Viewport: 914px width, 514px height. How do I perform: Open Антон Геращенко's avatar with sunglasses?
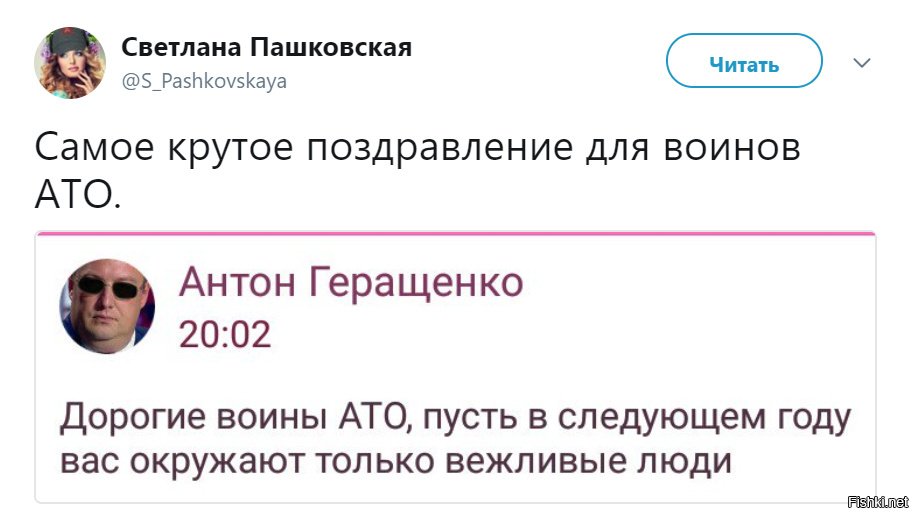coord(107,307)
